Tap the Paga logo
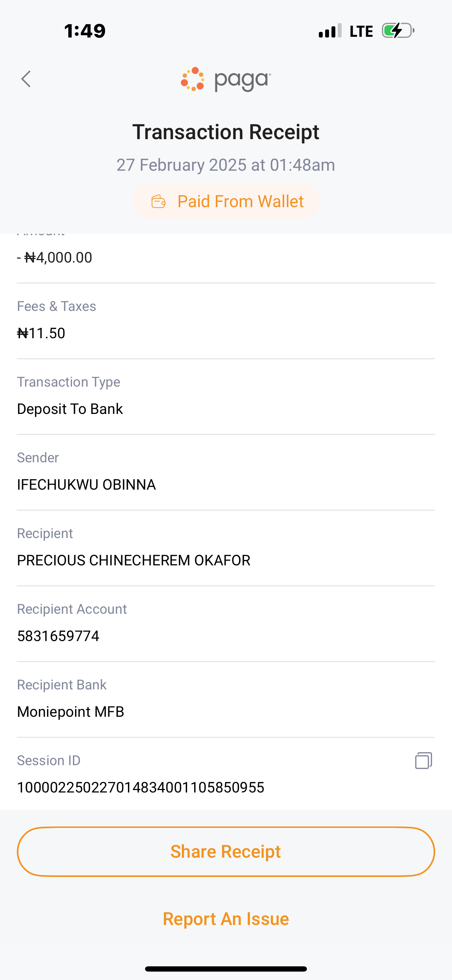452x980 pixels. pos(226,80)
